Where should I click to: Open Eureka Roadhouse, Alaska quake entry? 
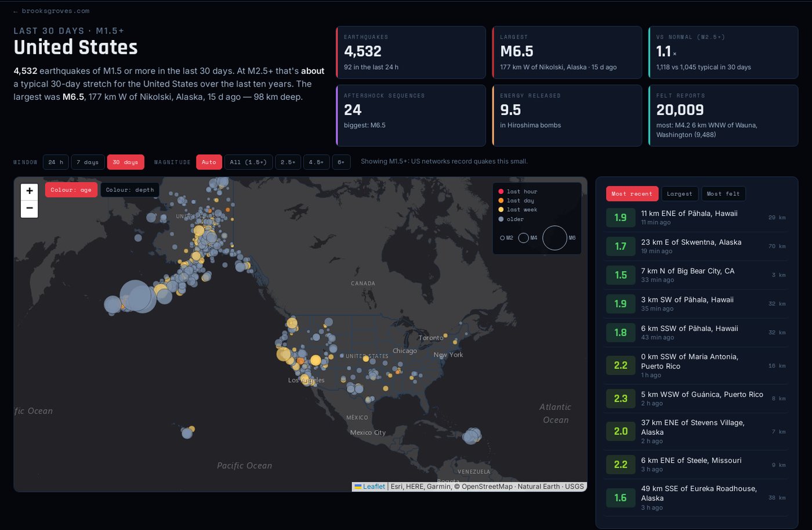point(696,497)
